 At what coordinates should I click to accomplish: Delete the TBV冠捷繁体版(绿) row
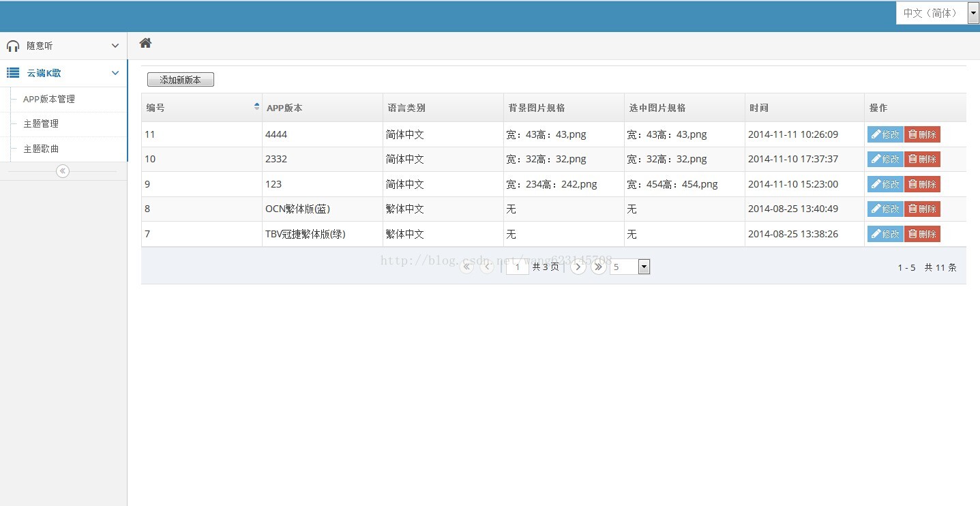pyautogui.click(x=922, y=234)
